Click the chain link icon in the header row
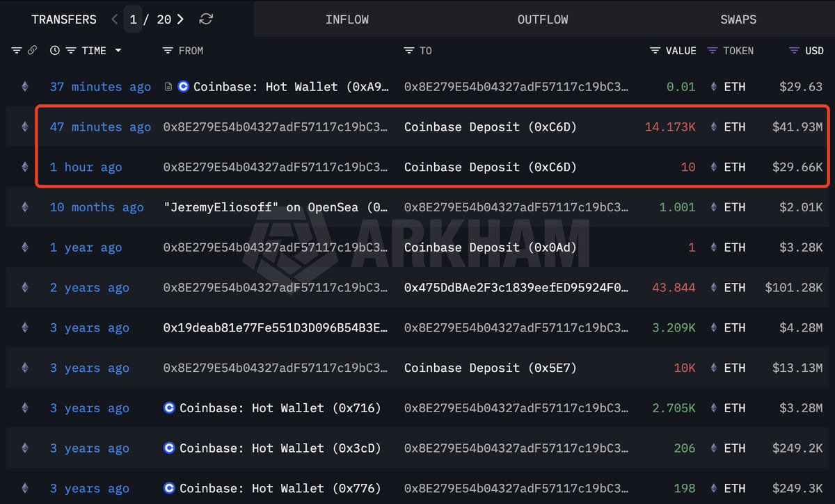Screen dimensions: 835x504 coord(32,50)
